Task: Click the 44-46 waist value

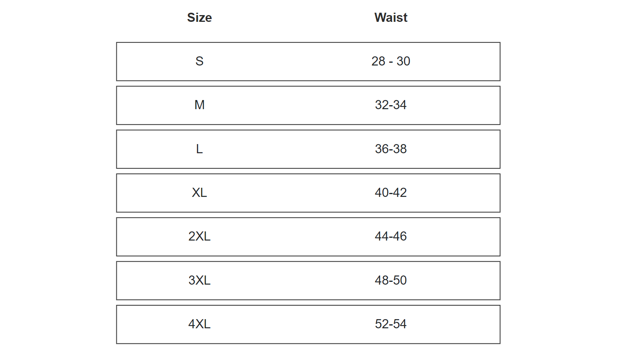Action: [391, 236]
